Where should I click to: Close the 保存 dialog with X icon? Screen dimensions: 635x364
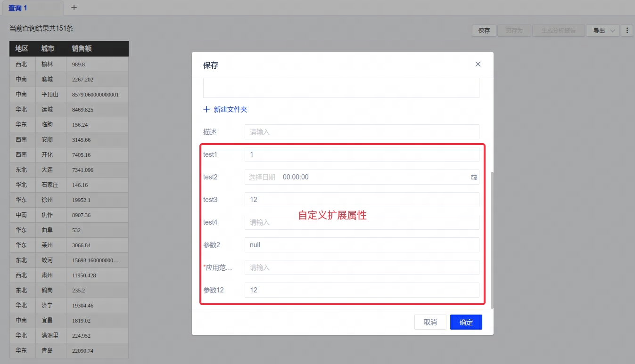478,64
